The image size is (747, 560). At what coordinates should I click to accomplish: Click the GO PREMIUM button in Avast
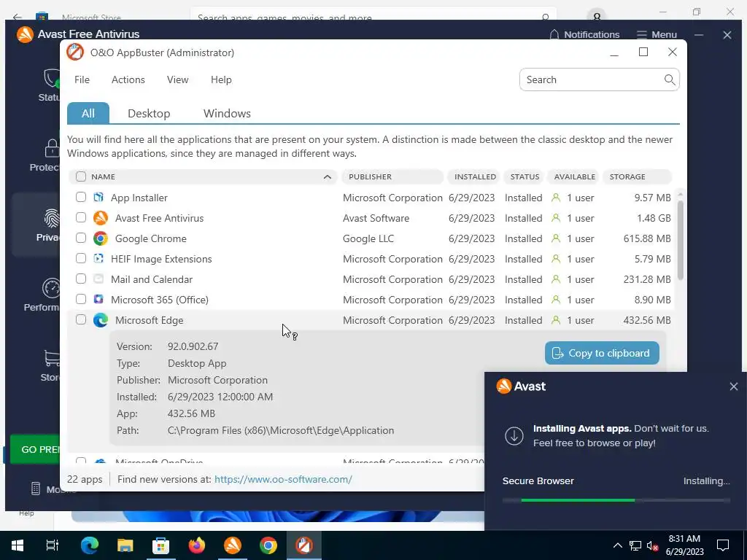(x=36, y=449)
